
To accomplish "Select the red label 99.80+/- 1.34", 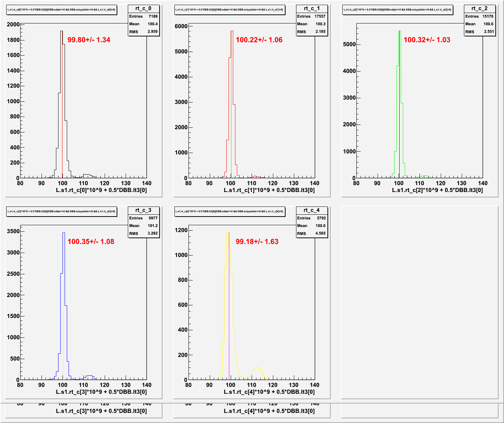I will click(x=89, y=40).
